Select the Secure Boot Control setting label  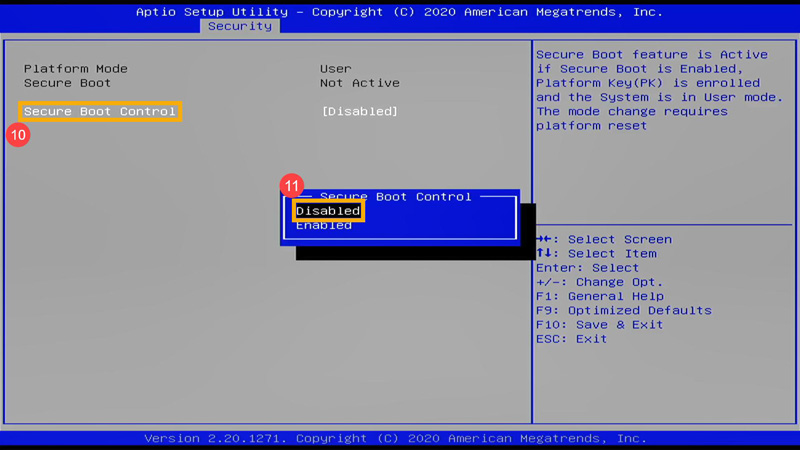click(100, 112)
